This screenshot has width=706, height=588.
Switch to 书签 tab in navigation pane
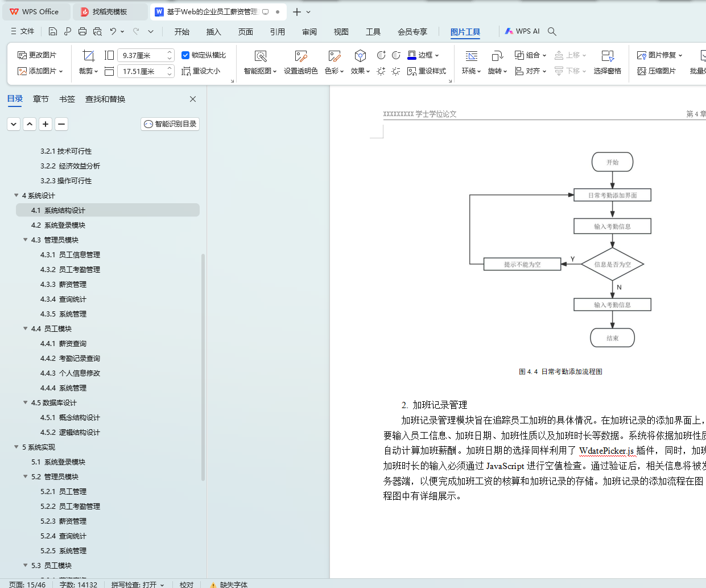67,99
